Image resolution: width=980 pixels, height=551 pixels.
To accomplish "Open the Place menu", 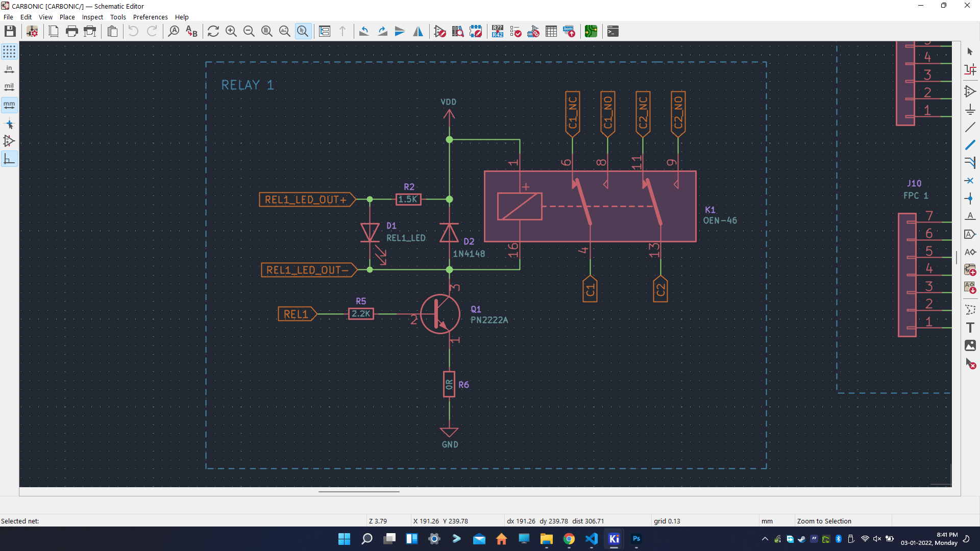I will 67,17.
